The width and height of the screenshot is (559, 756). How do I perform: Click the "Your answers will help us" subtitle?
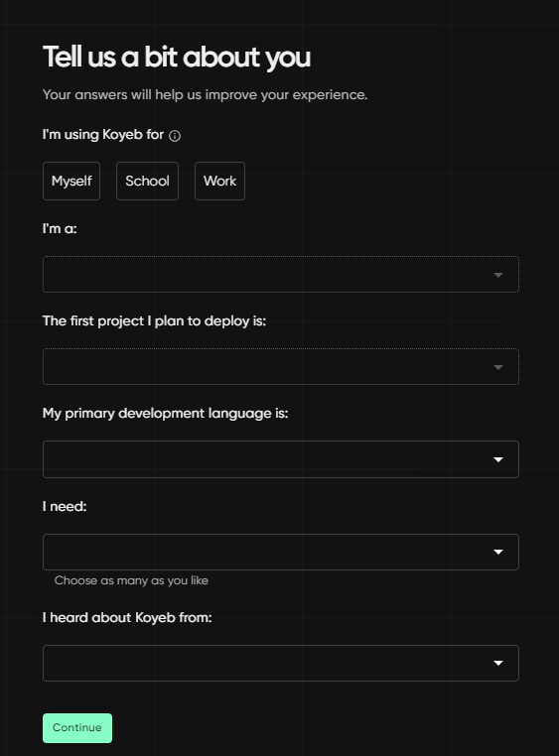pyautogui.click(x=205, y=95)
